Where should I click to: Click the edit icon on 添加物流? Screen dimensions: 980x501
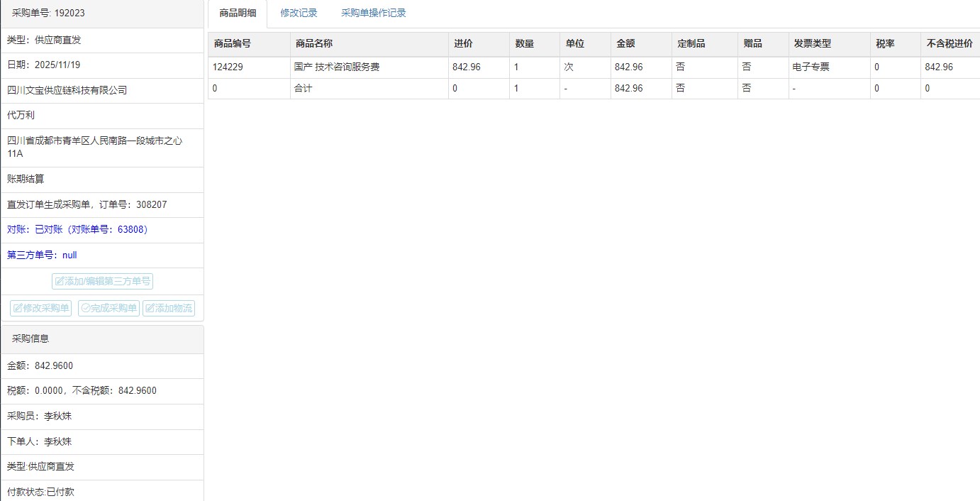[x=150, y=309]
